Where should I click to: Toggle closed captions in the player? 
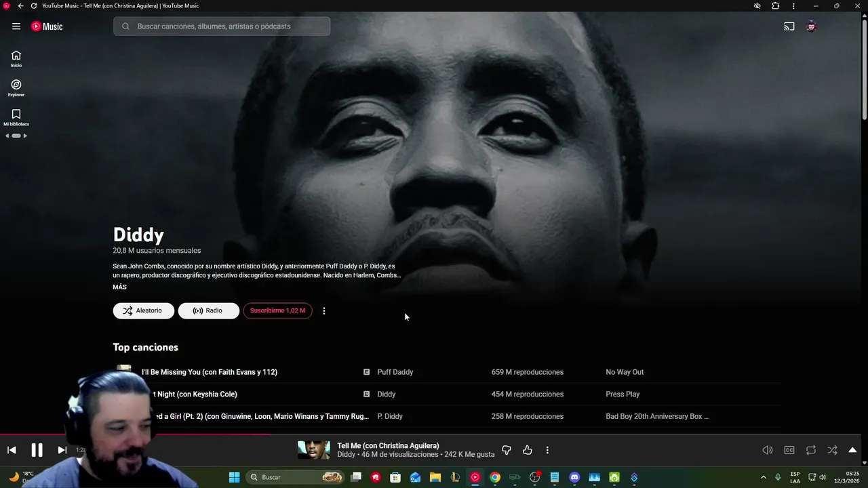[789, 450]
